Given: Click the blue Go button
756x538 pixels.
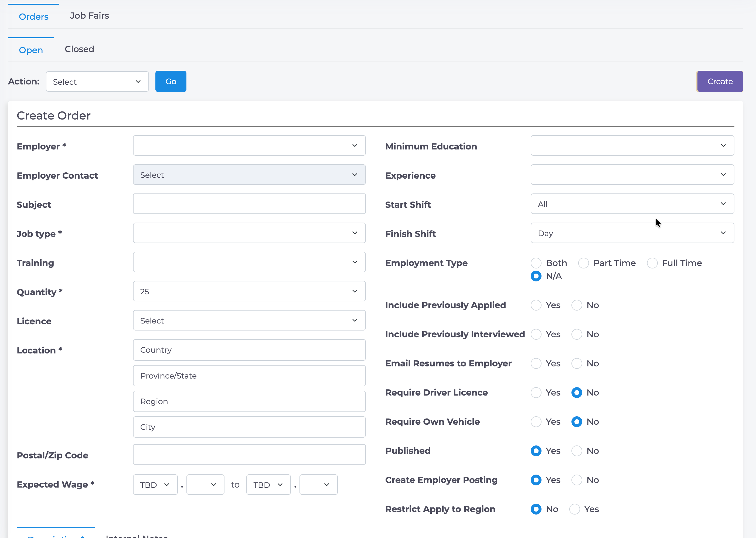Looking at the screenshot, I should 171,81.
